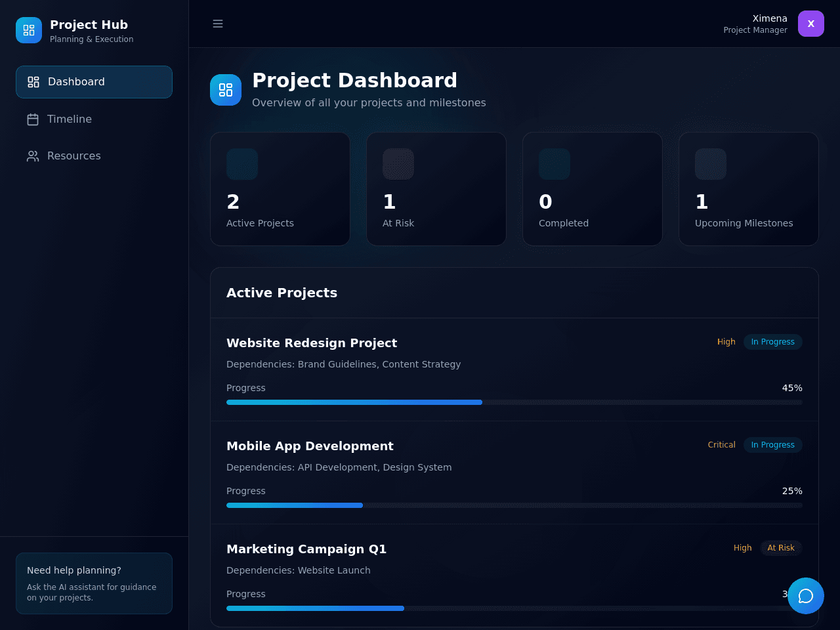Click the Timeline calendar icon
The height and width of the screenshot is (630, 840).
pyautogui.click(x=33, y=119)
